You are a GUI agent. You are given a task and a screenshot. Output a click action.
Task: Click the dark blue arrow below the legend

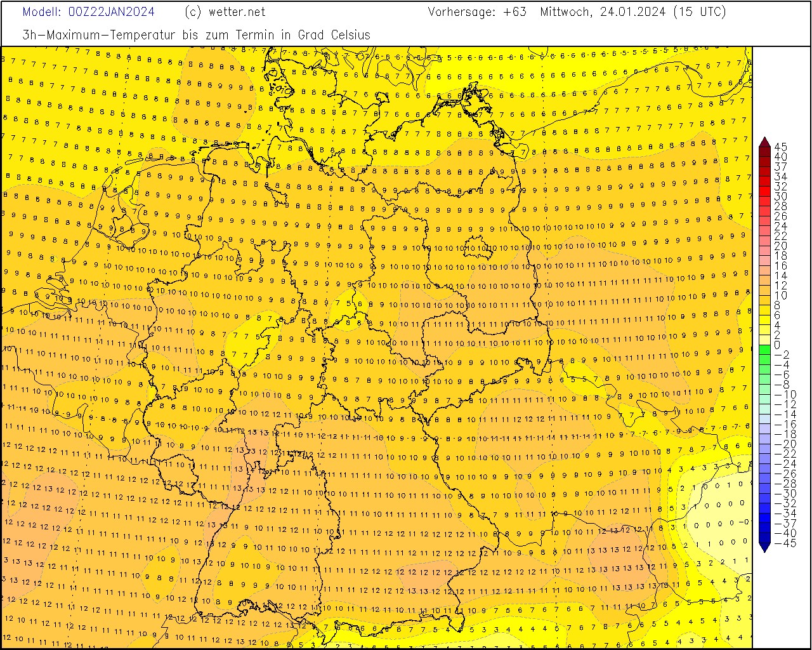(x=764, y=547)
